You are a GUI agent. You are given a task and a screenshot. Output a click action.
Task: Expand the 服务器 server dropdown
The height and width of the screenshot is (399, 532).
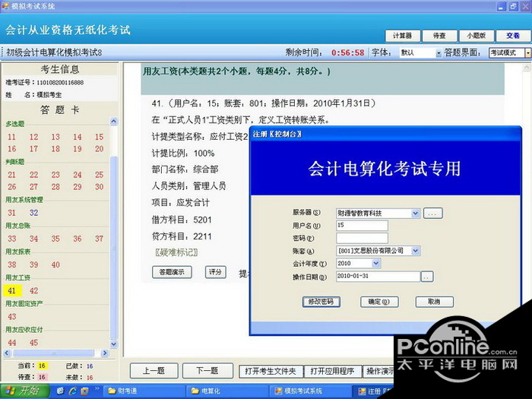[415, 214]
